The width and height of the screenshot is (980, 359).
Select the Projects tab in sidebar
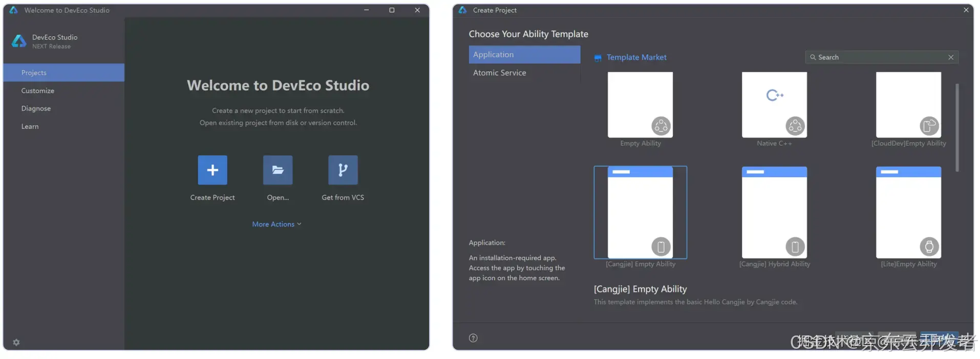coord(64,73)
